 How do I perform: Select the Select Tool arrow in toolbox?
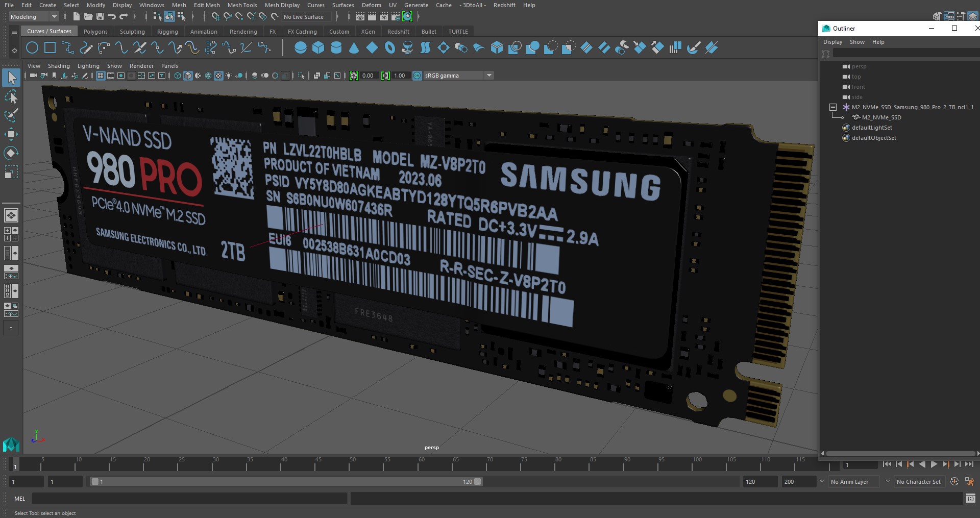tap(11, 78)
